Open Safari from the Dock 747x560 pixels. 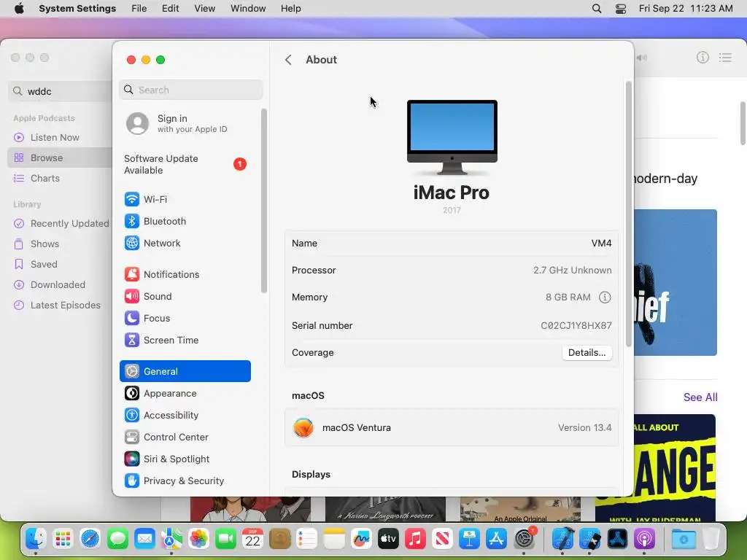tap(90, 539)
